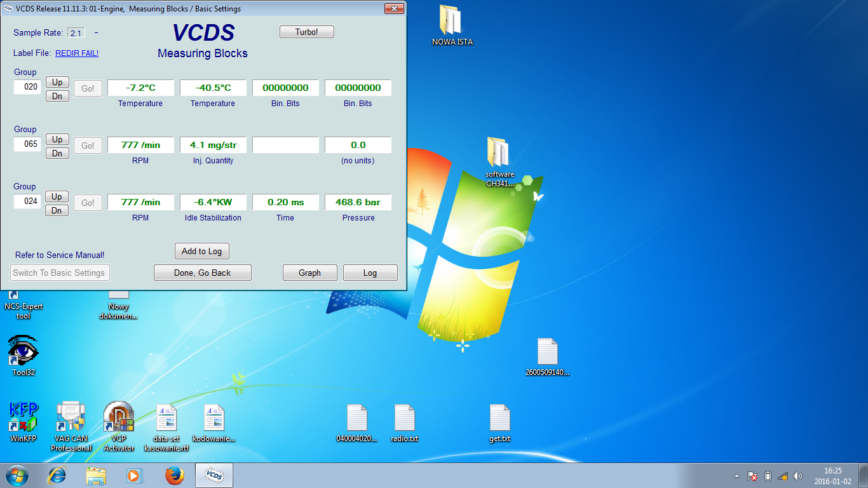Click Done, Go Back

[x=203, y=273]
